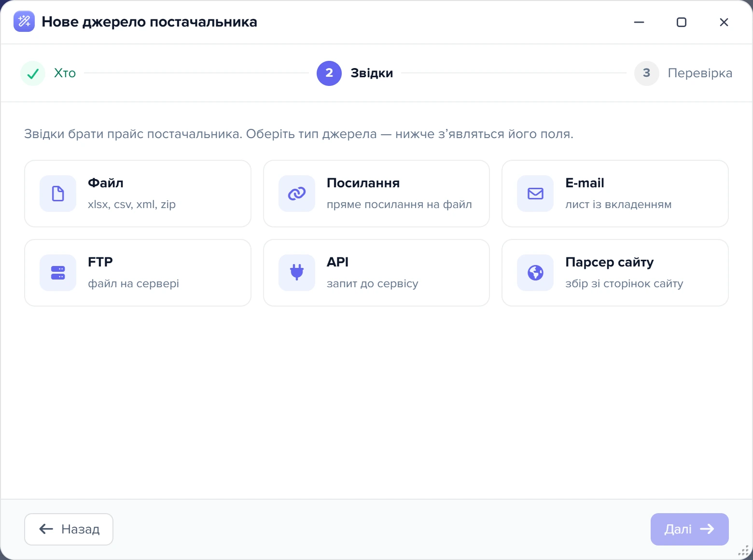This screenshot has height=560, width=753.
Task: Click the document icon on the Файл card
Action: pyautogui.click(x=58, y=194)
